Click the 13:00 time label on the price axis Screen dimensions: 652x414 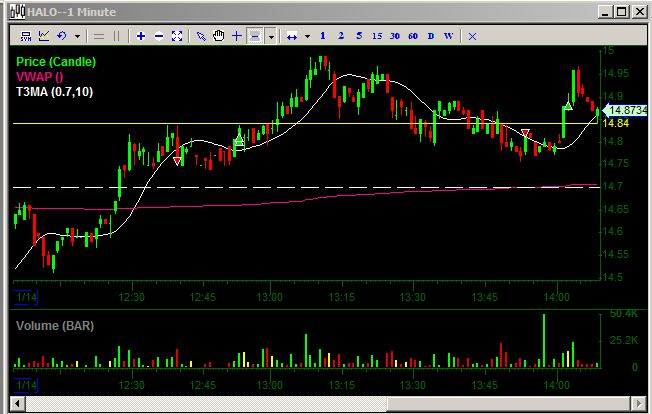tap(269, 297)
